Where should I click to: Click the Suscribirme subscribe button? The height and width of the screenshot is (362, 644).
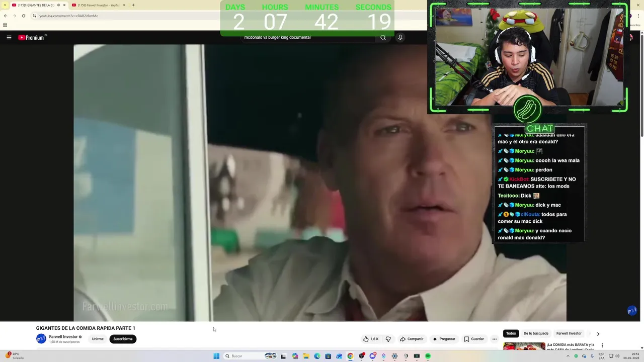[123, 339]
